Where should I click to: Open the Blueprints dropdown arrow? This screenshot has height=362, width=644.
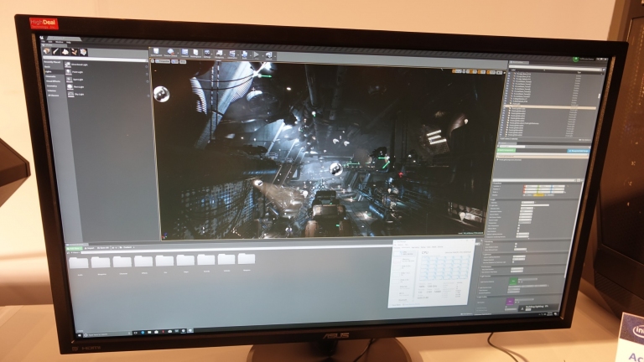[225, 55]
